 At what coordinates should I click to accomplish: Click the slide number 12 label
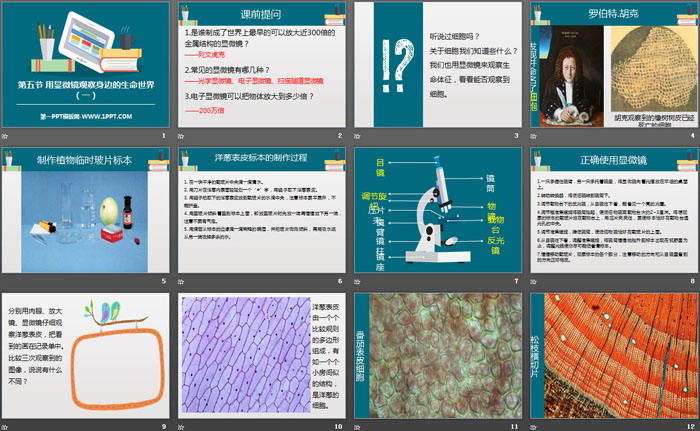(691, 427)
